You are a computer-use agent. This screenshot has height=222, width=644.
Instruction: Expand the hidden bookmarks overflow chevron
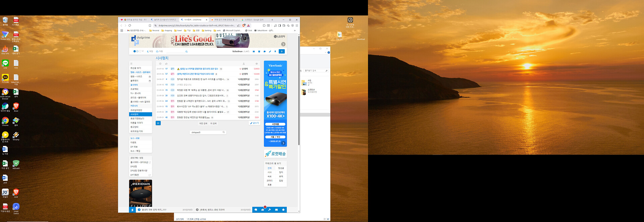point(295,30)
